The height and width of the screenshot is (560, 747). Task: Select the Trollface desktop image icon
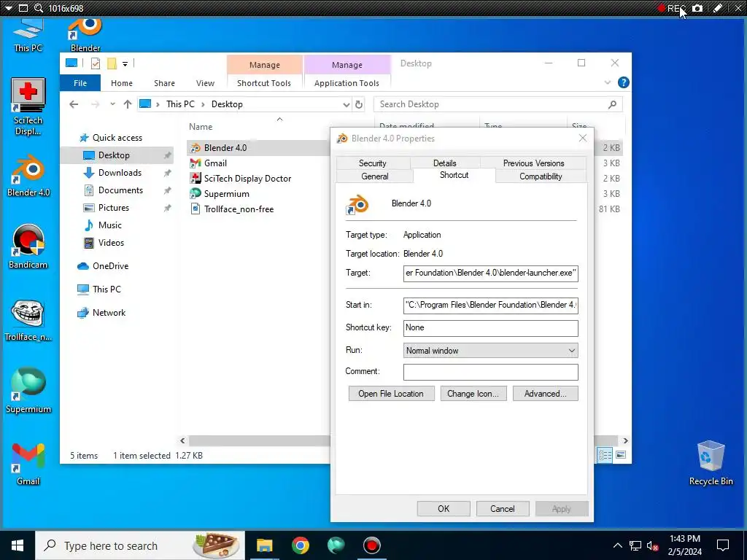click(x=28, y=320)
